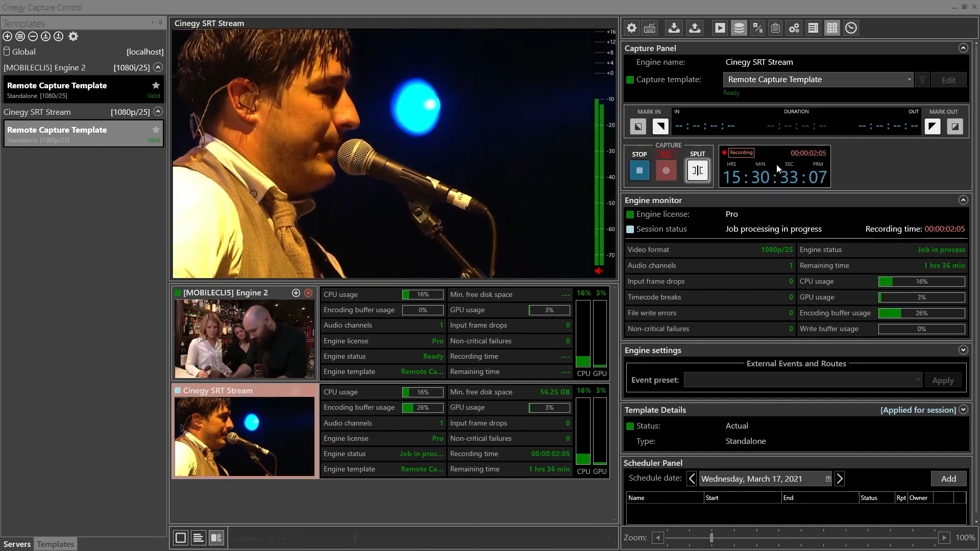980x551 pixels.
Task: Open the Event preset dropdown
Action: [x=803, y=380]
